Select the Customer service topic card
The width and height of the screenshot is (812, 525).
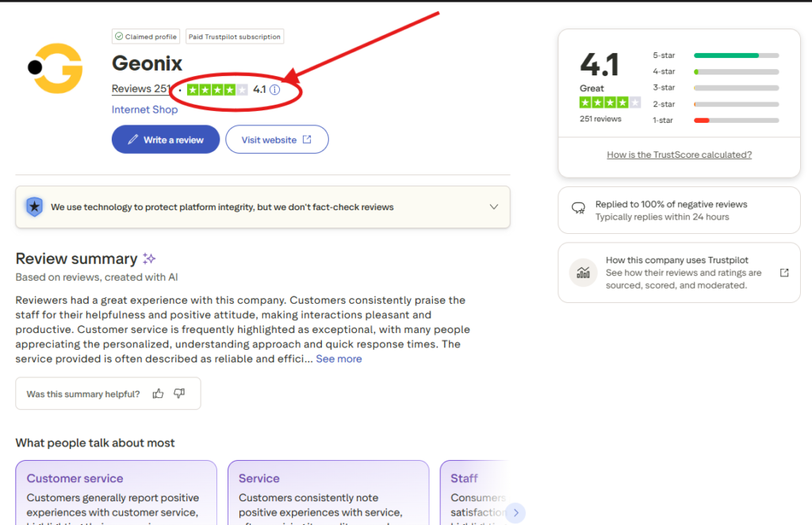(116, 492)
